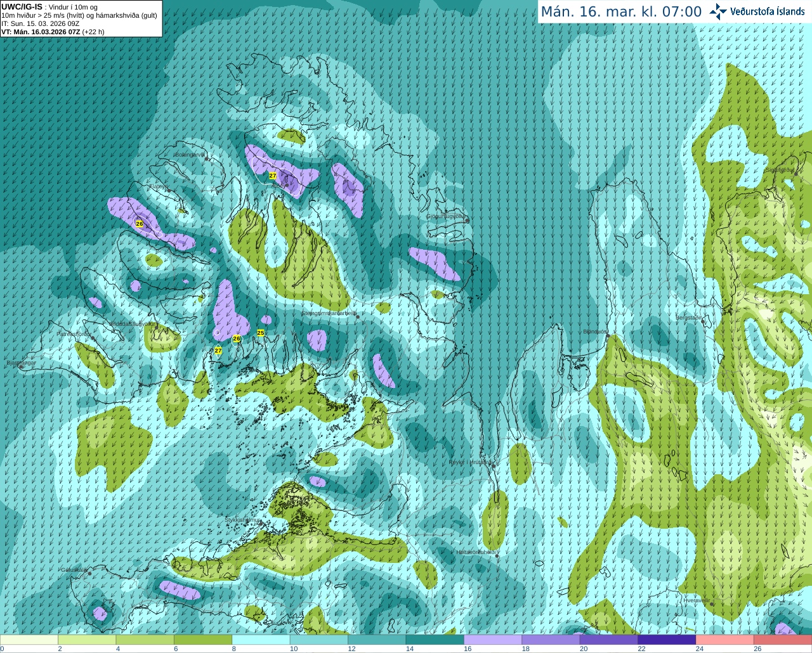Pick the pale yellow 0–2 m/s legend swatch
The image size is (812, 653).
point(29,640)
